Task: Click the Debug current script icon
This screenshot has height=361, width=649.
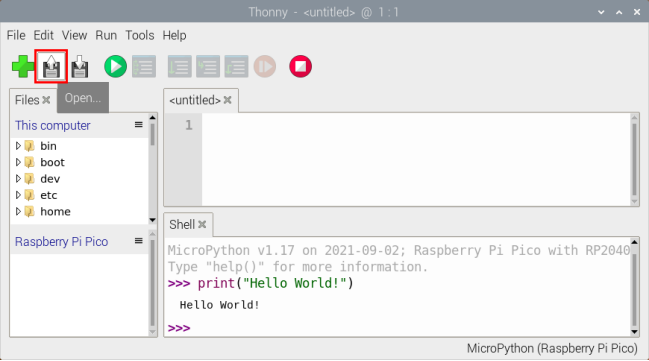Action: (x=144, y=66)
